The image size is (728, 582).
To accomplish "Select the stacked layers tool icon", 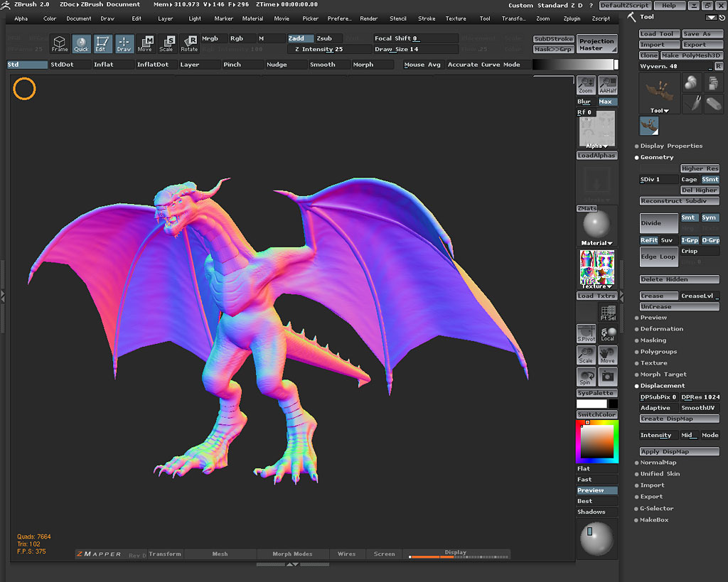I will coord(714,82).
